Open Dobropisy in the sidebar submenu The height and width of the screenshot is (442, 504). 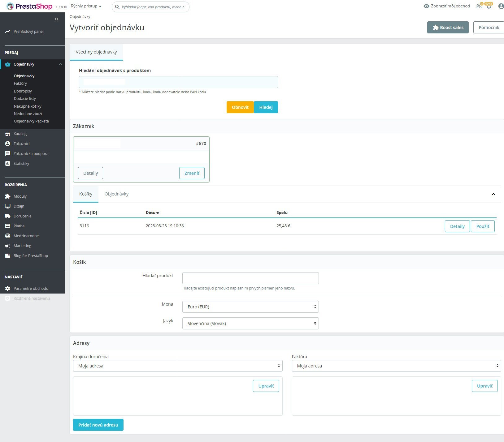tap(23, 91)
